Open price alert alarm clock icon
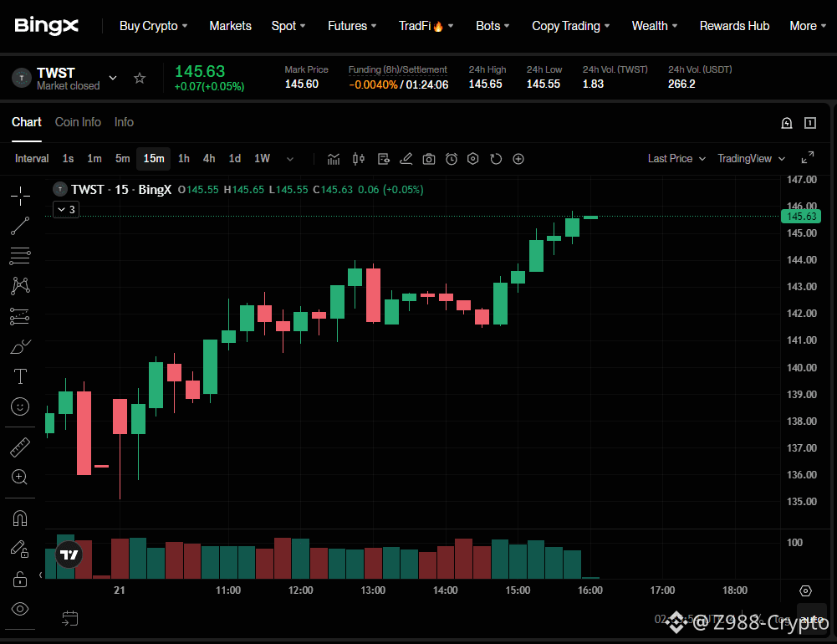Screen dimensions: 837x644 pos(452,159)
